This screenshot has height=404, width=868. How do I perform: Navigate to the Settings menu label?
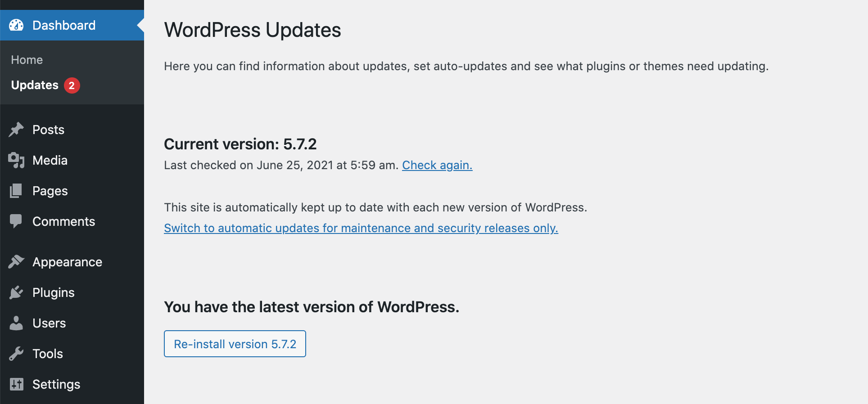[56, 384]
